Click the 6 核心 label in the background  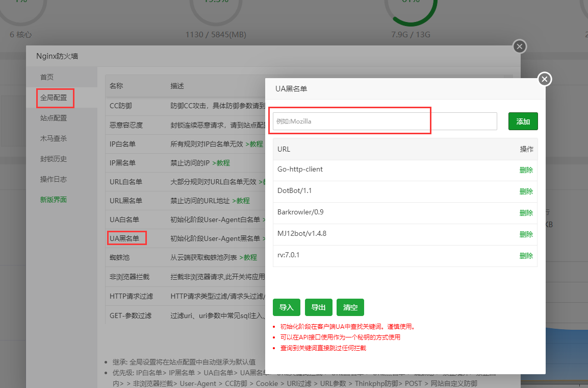[x=20, y=35]
